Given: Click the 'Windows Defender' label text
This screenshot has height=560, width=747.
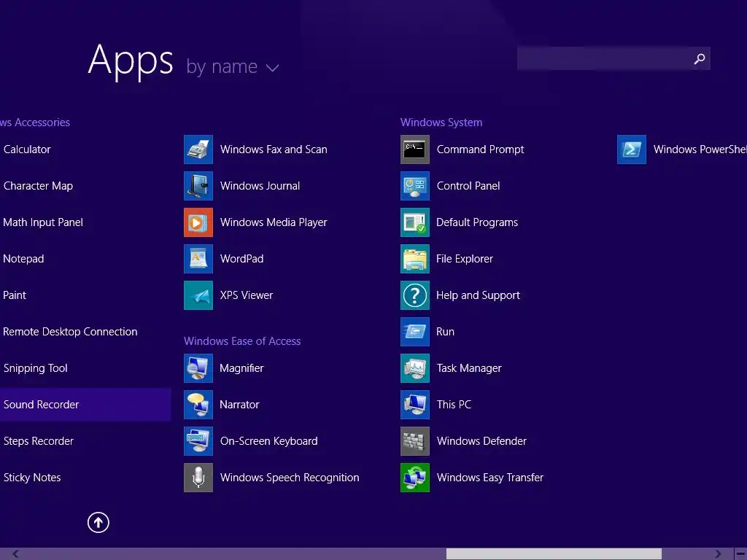Looking at the screenshot, I should [481, 441].
